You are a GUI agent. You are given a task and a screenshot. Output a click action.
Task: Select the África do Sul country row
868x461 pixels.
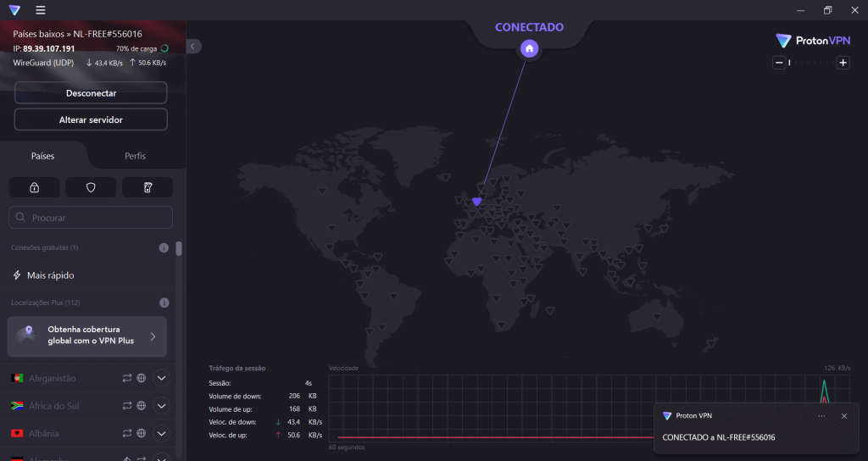(87, 406)
